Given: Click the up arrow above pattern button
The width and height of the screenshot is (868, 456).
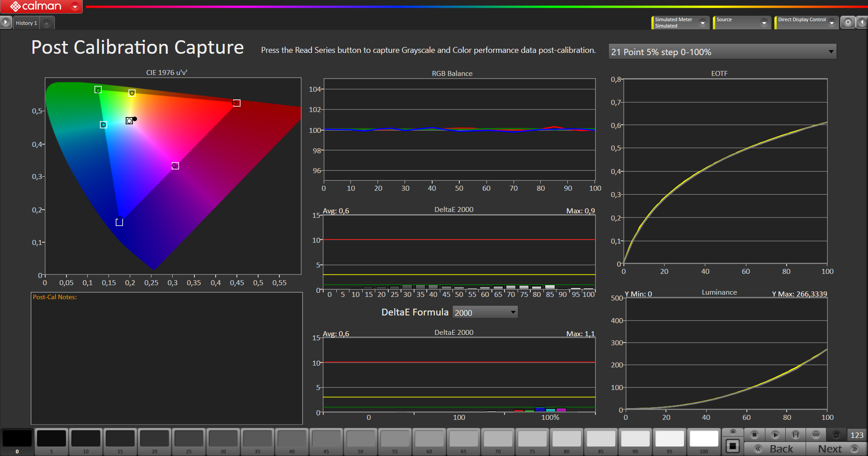Looking at the screenshot, I should [x=733, y=432].
